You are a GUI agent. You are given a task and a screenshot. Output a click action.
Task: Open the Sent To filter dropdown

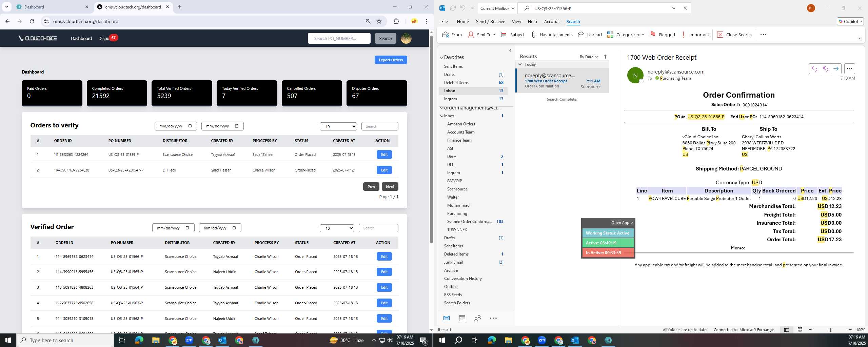(481, 35)
